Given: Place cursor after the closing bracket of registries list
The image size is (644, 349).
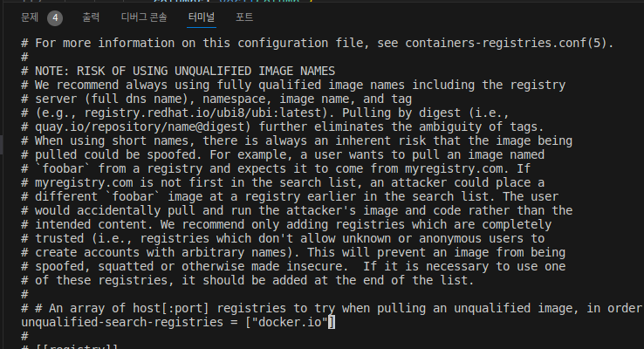Looking at the screenshot, I should click(332, 322).
